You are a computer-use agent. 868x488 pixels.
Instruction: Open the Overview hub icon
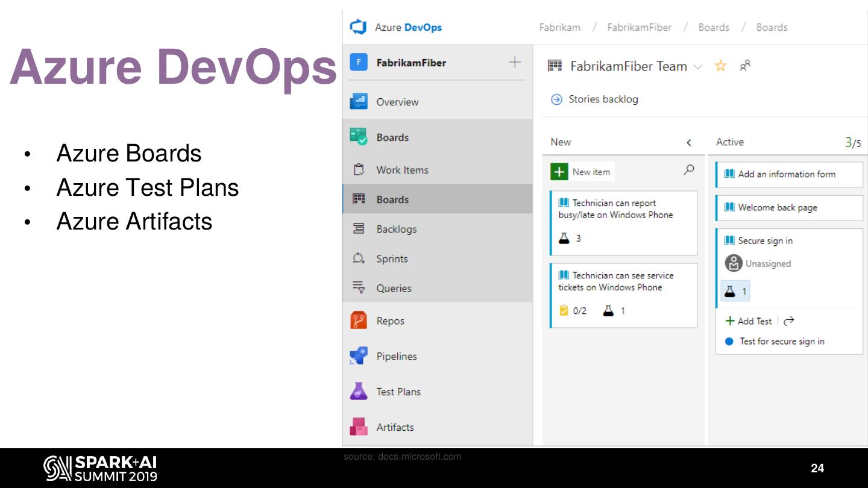359,102
